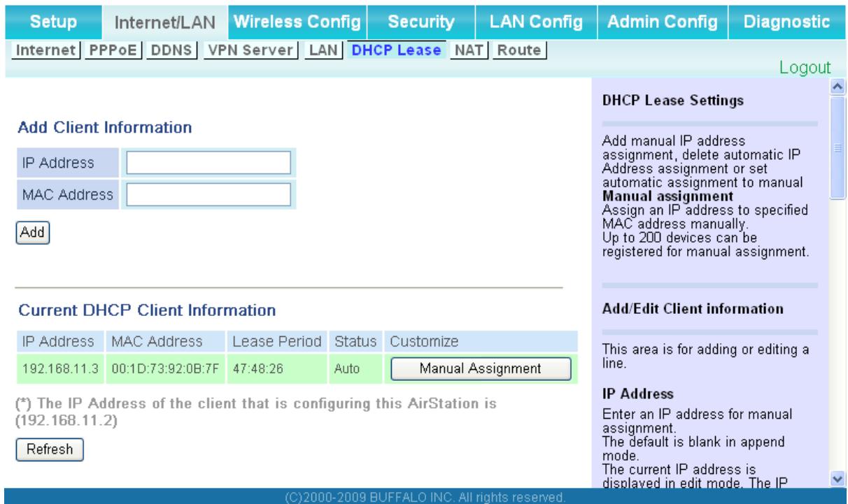The image size is (848, 504).
Task: Click the Add Client Information heading
Action: click(105, 128)
